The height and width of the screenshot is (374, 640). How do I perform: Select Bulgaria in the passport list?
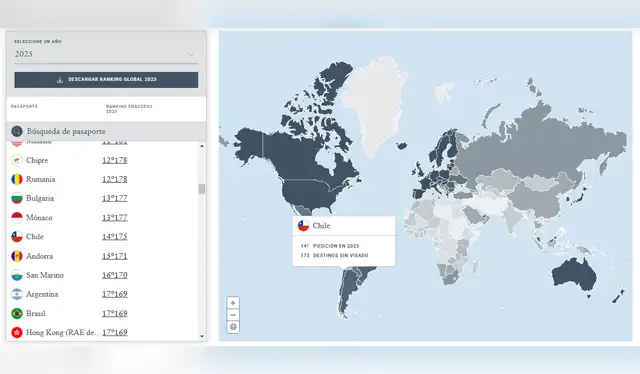click(x=40, y=198)
